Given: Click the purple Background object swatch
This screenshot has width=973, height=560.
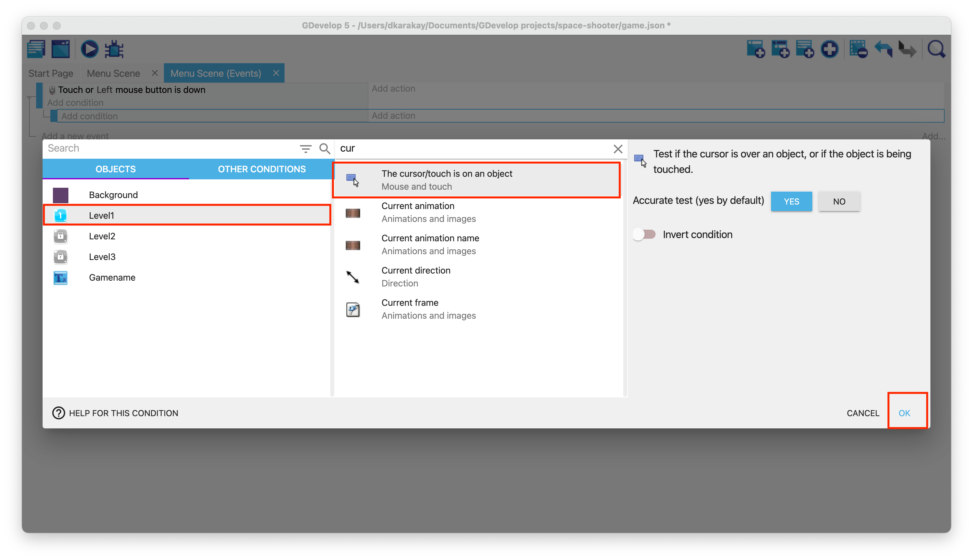Looking at the screenshot, I should tap(60, 195).
